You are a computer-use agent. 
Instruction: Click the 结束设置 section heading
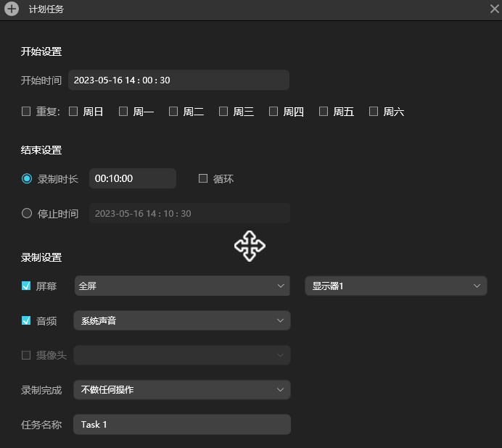pyautogui.click(x=41, y=150)
